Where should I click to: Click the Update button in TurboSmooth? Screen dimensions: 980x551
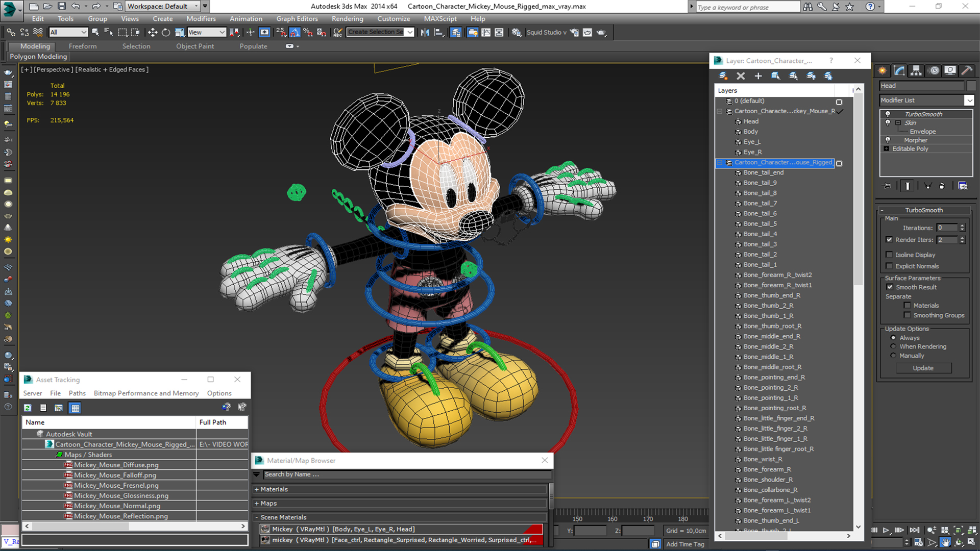[x=923, y=368]
